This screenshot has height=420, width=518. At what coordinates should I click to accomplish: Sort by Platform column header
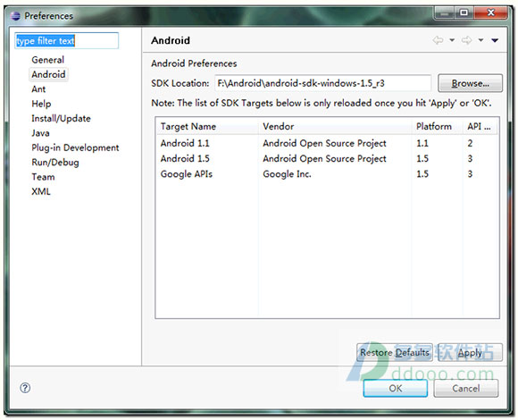(438, 127)
